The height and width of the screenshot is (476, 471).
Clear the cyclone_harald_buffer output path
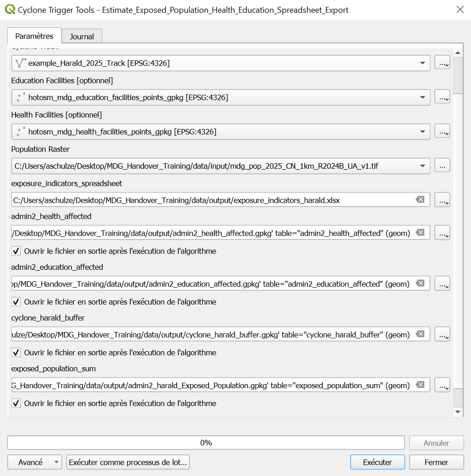coord(420,334)
